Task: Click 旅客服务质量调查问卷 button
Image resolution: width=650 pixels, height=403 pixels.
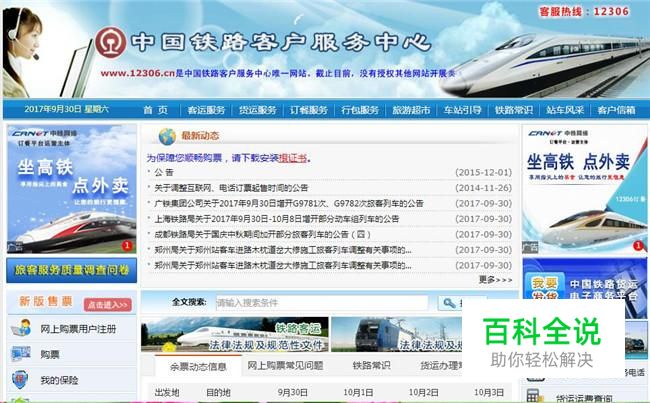Action: coord(71,270)
